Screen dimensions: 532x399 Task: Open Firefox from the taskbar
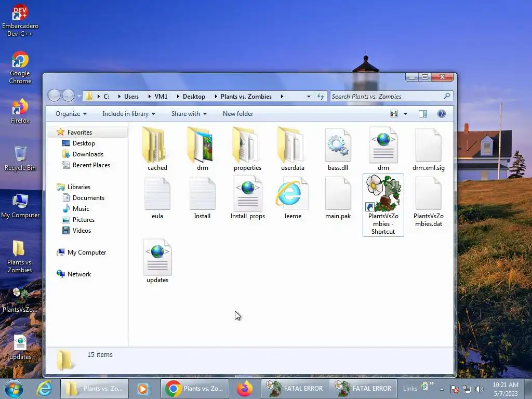[245, 389]
